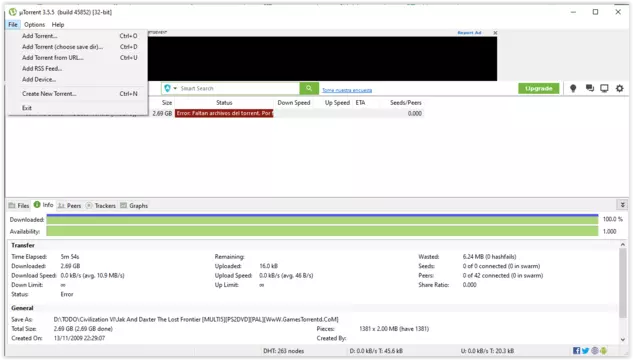Click into the Smart Search field

pos(239,88)
